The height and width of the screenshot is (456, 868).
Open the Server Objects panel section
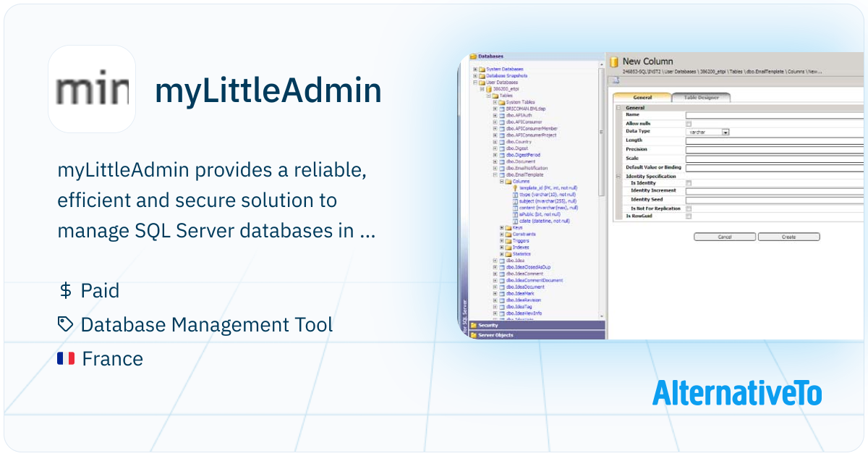tap(537, 335)
